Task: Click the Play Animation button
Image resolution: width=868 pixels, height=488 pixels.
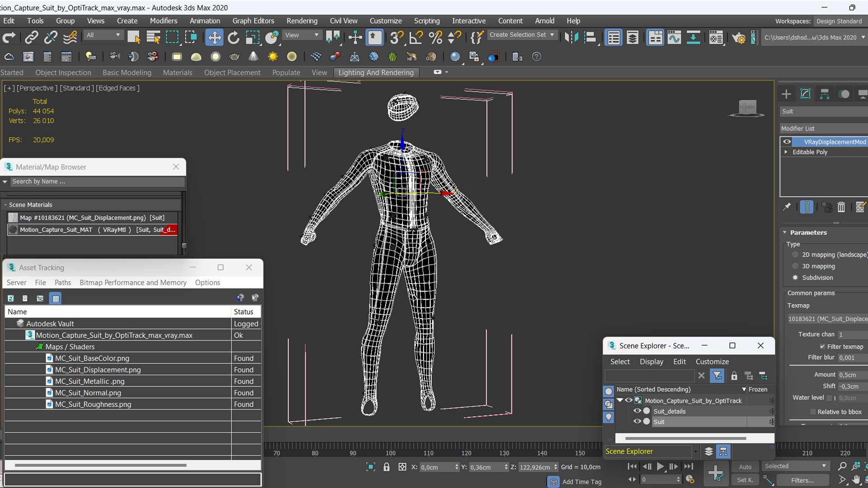Action: [660, 466]
